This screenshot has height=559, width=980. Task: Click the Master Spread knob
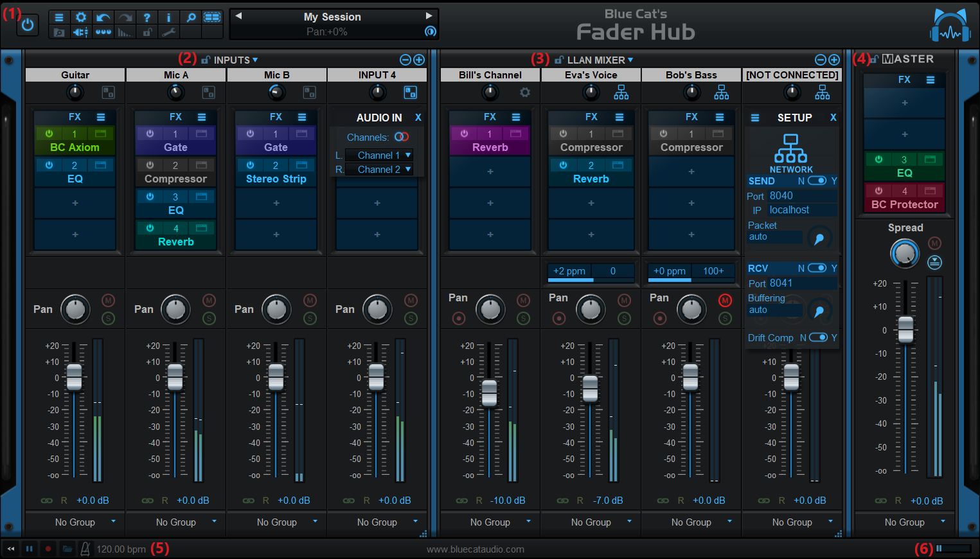[x=905, y=254]
